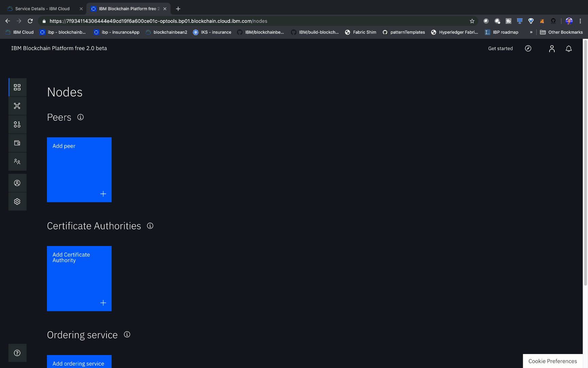Open the Nodes grid icon in sidebar

17,87
